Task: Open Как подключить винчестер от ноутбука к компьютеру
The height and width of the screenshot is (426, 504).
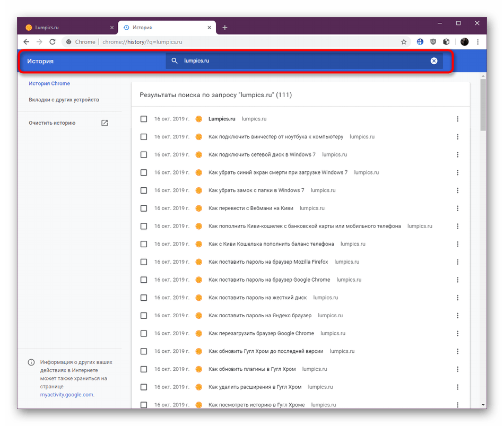Action: tap(276, 137)
